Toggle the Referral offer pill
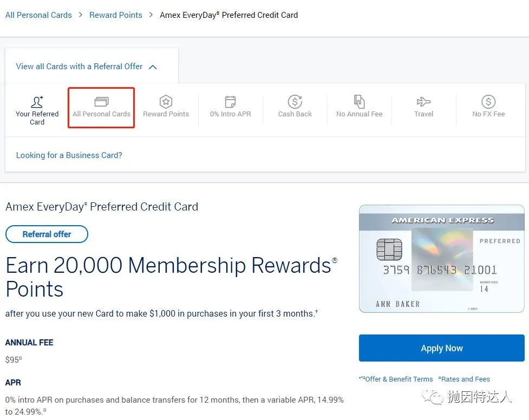The width and height of the screenshot is (529, 420). coord(47,234)
